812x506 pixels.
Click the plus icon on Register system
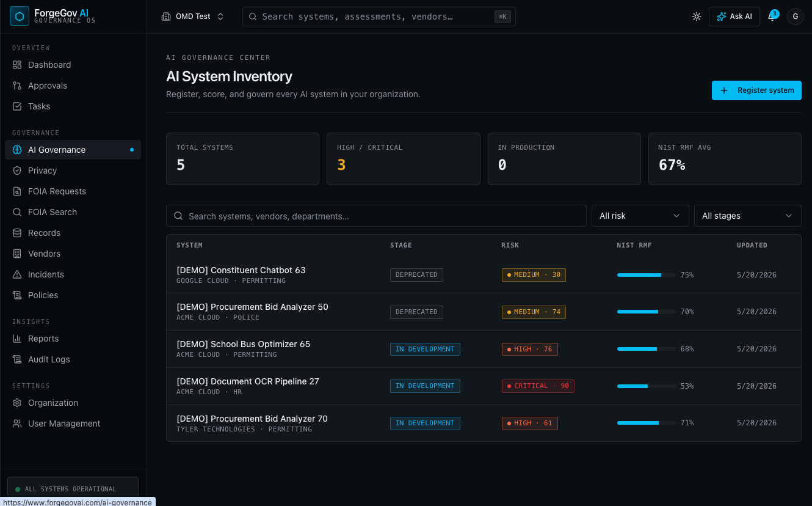pos(724,90)
